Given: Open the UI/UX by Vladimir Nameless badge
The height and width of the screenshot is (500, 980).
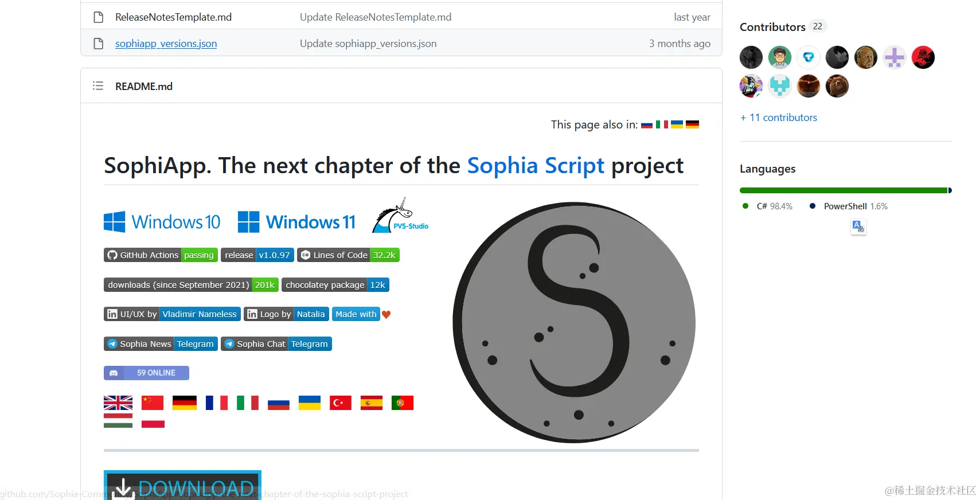Looking at the screenshot, I should (x=172, y=314).
